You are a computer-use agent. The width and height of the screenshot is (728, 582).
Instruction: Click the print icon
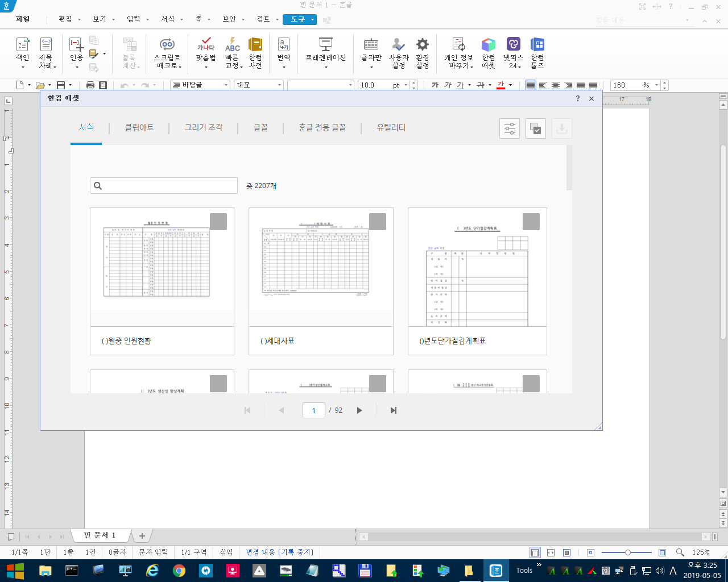point(90,85)
